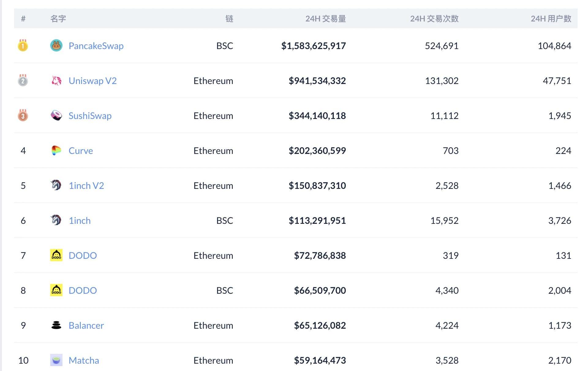Click the Matcha green tea icon

coord(56,360)
